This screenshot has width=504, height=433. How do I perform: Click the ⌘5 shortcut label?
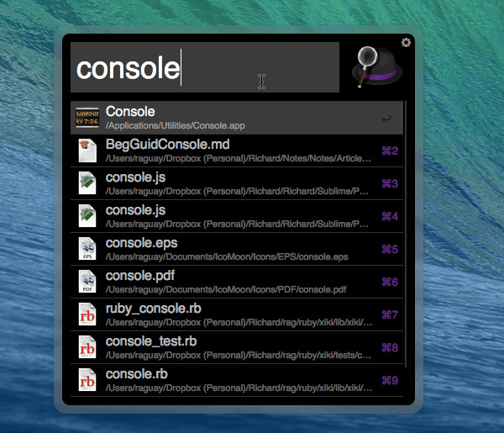[390, 250]
